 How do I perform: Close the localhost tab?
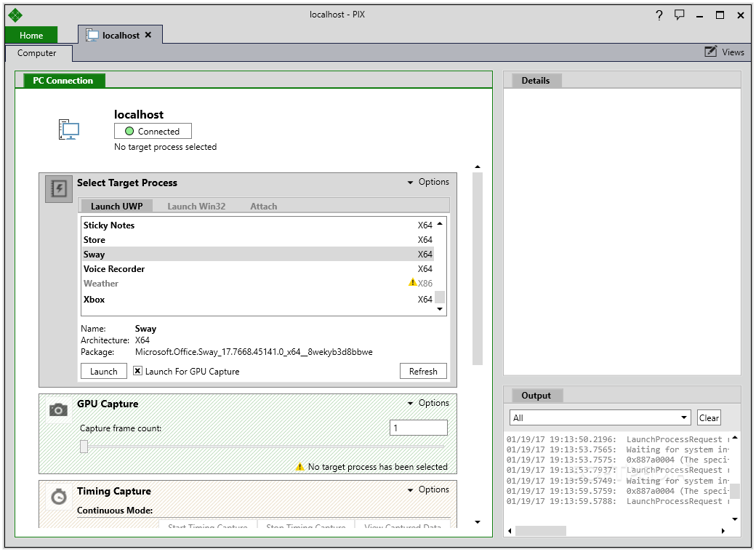148,35
